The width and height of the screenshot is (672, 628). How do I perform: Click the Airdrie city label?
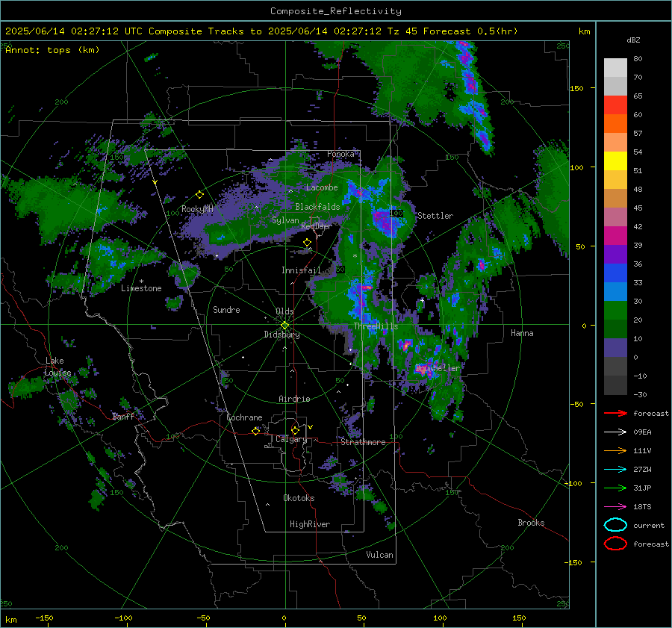click(x=294, y=399)
